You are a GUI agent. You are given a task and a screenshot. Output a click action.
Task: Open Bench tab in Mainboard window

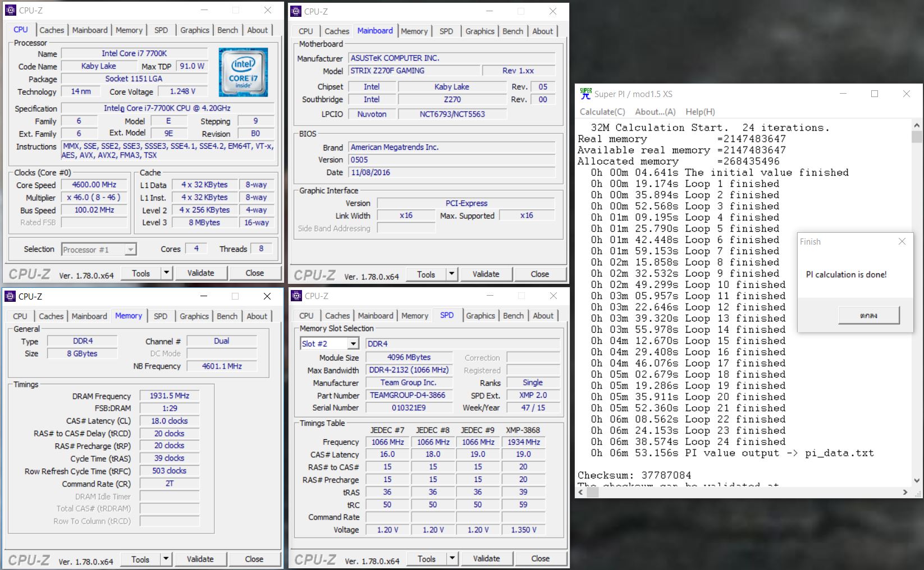point(512,31)
